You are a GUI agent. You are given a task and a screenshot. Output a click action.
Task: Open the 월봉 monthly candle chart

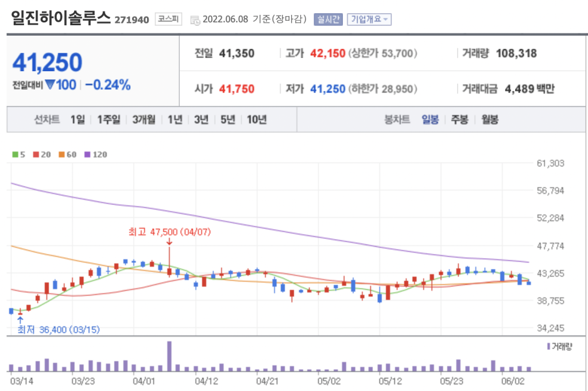[x=490, y=120]
